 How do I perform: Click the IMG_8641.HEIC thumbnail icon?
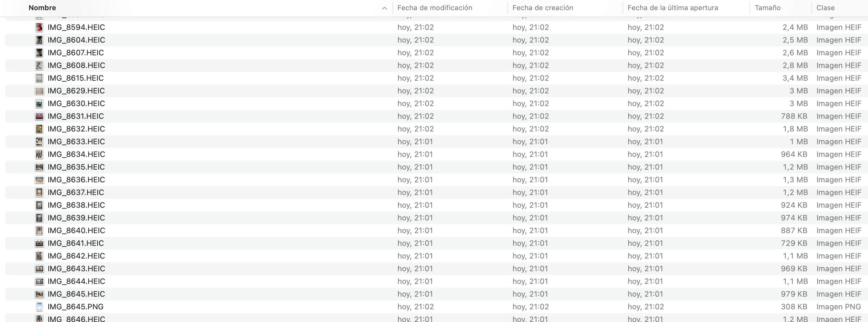[x=39, y=243]
